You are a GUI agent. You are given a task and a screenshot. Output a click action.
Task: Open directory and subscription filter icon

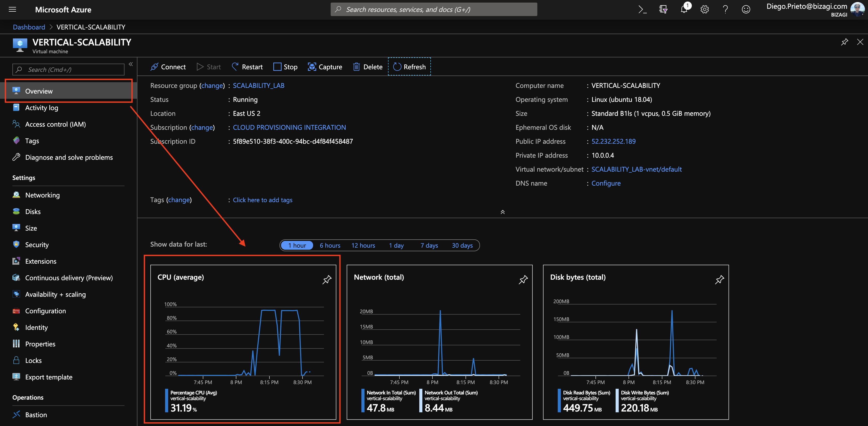(x=663, y=10)
